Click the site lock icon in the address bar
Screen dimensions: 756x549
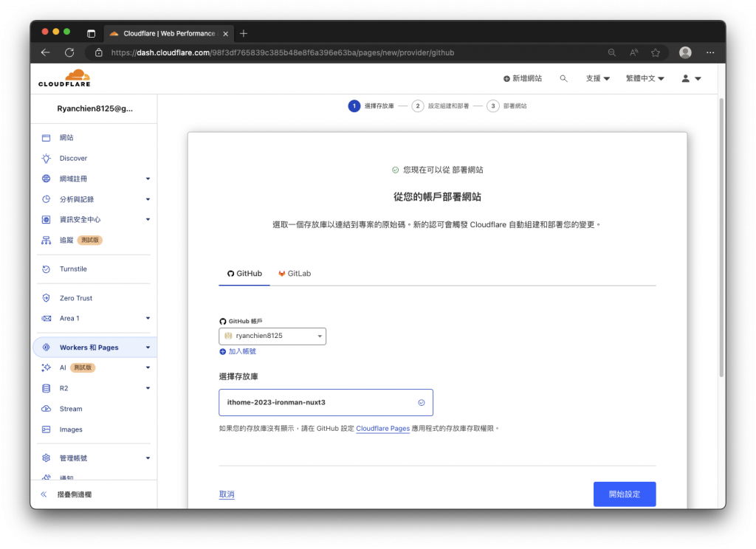coord(99,52)
